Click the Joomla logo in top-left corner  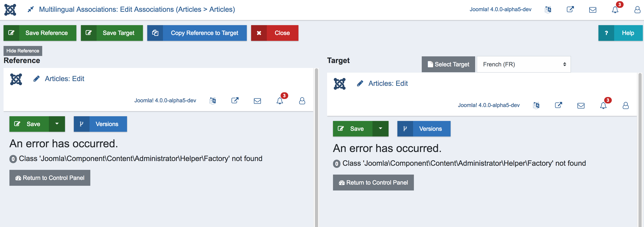(10, 10)
